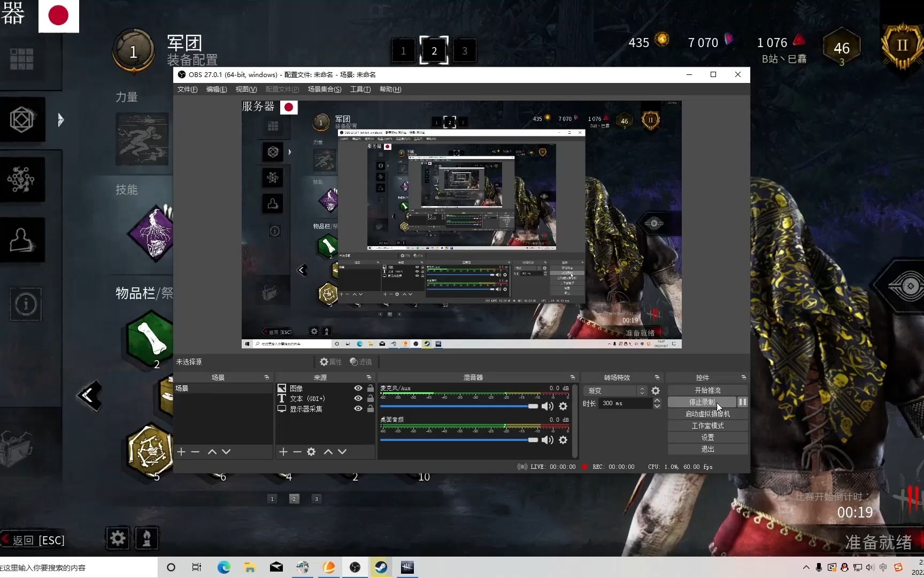Open the 渐变 transition dropdown
Viewport: 924px width, 578px height.
coord(615,391)
